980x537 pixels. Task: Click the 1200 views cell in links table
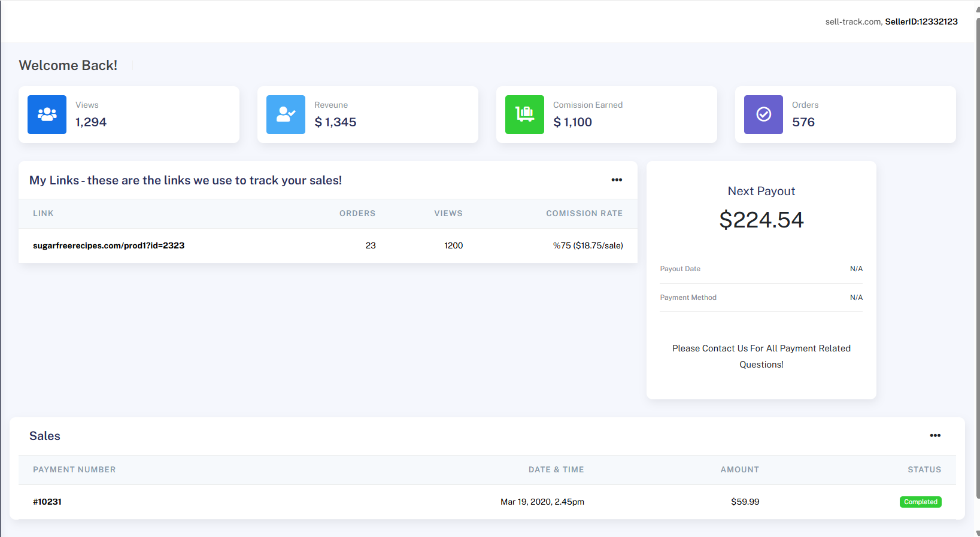[453, 245]
